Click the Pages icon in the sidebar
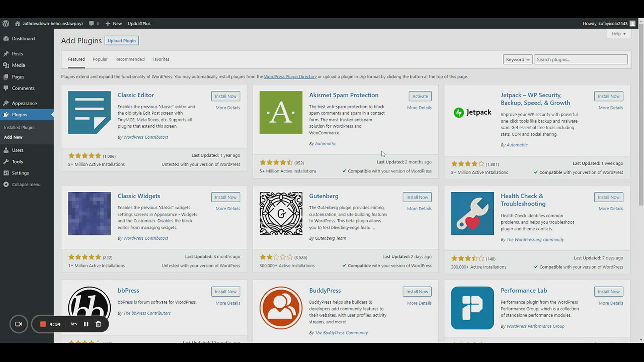The width and height of the screenshot is (644, 362). point(6,77)
